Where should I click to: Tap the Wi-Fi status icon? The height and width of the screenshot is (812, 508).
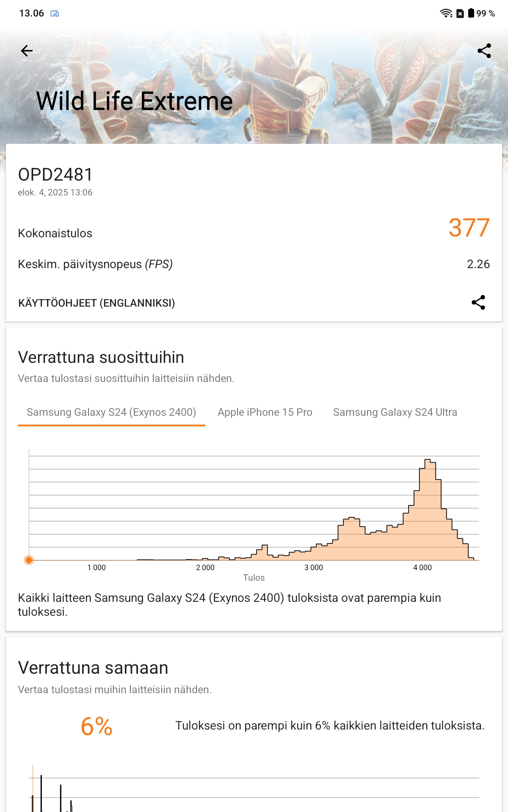click(x=446, y=13)
